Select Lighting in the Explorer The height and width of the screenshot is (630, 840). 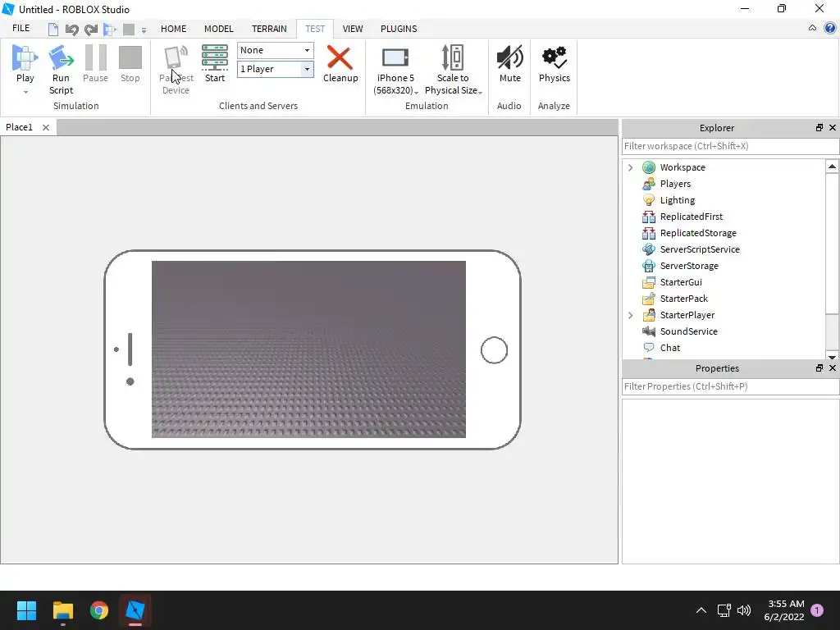[x=677, y=200]
